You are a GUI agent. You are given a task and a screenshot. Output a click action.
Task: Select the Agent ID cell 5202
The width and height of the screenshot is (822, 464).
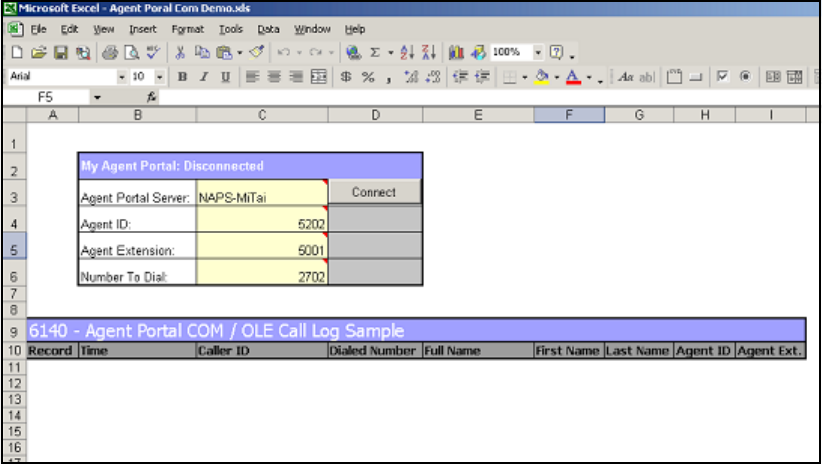(x=262, y=219)
